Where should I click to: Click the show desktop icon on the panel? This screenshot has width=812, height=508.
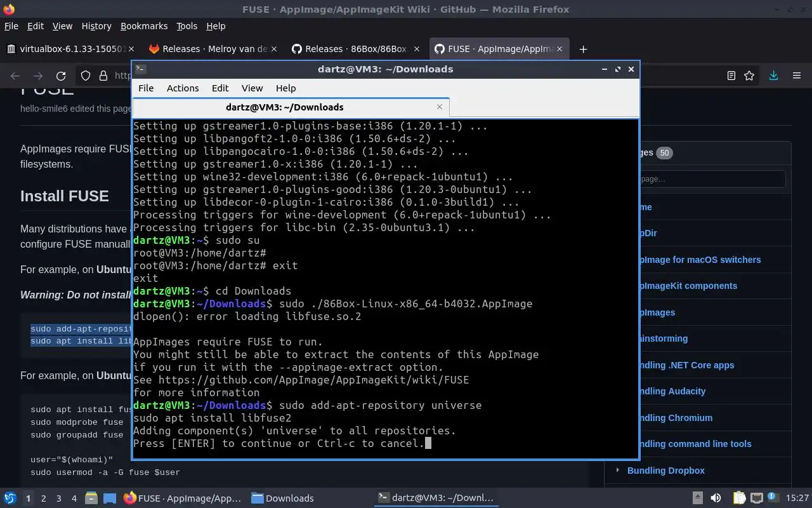tap(109, 498)
